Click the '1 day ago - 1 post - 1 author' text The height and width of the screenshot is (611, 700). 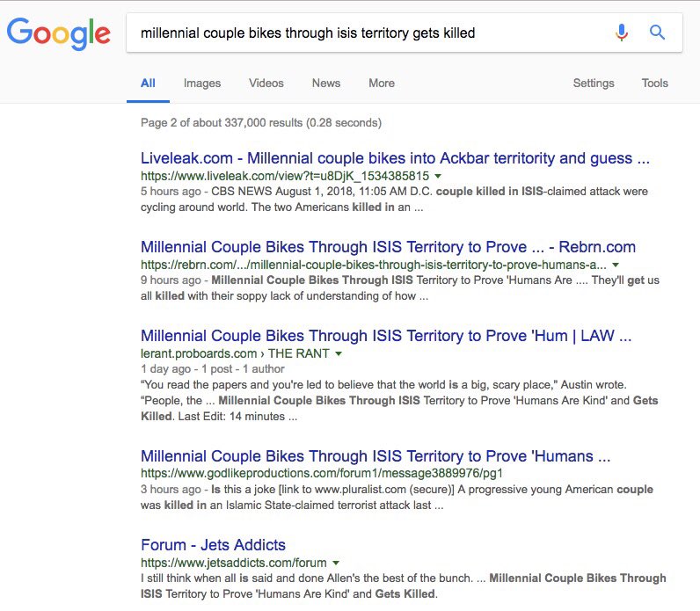pos(213,369)
